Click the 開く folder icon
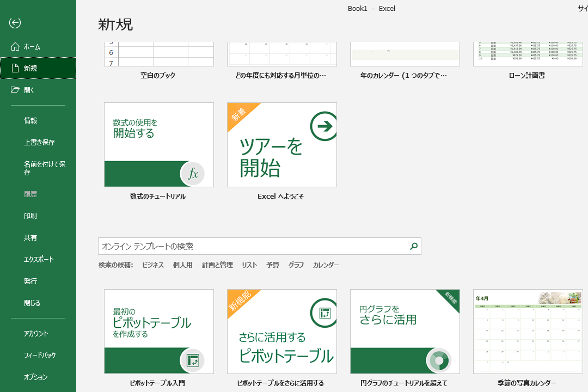 coord(15,90)
